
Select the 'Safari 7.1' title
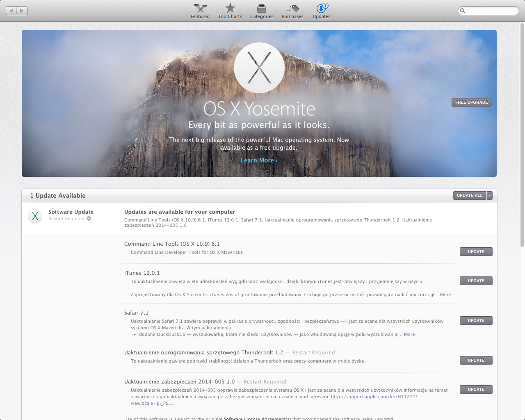[136, 313]
